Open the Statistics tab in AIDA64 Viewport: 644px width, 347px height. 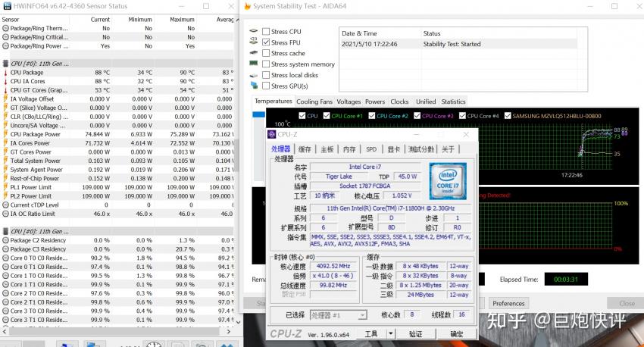coord(453,102)
